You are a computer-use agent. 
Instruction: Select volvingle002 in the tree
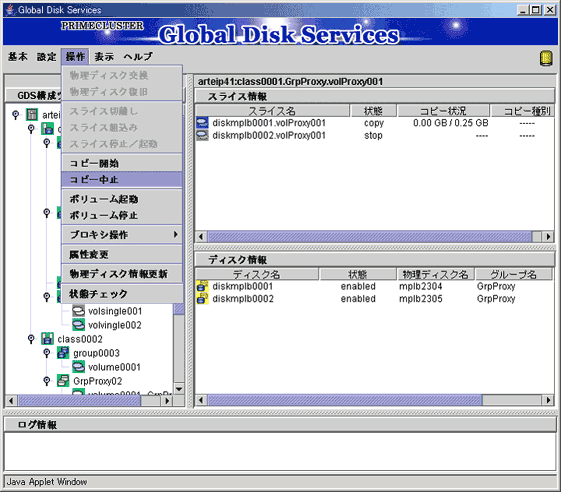click(x=115, y=325)
